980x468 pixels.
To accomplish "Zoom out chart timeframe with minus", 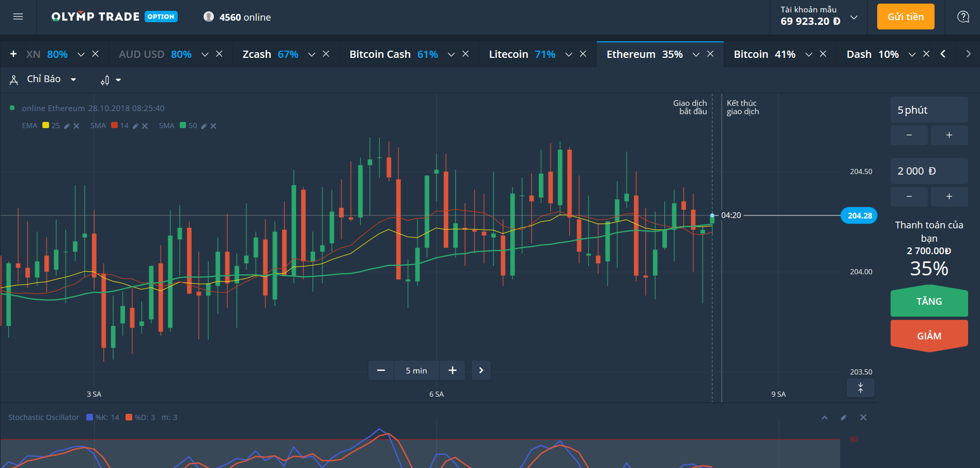I will click(381, 370).
